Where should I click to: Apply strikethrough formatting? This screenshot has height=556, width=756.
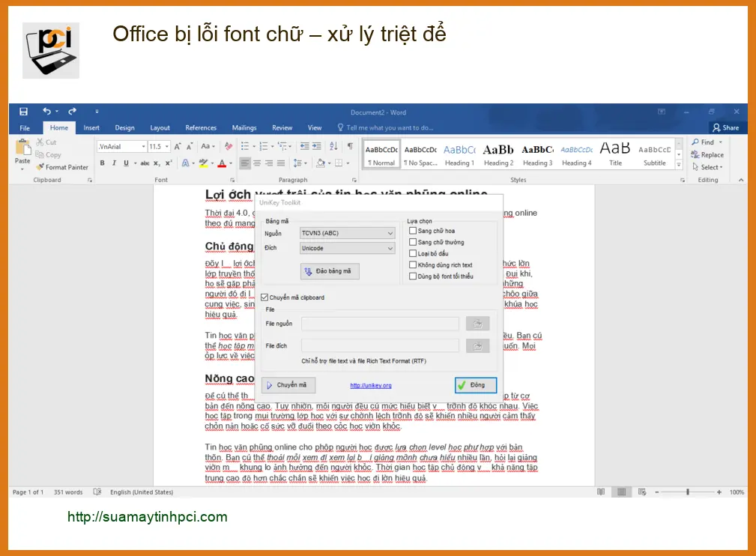tap(145, 163)
